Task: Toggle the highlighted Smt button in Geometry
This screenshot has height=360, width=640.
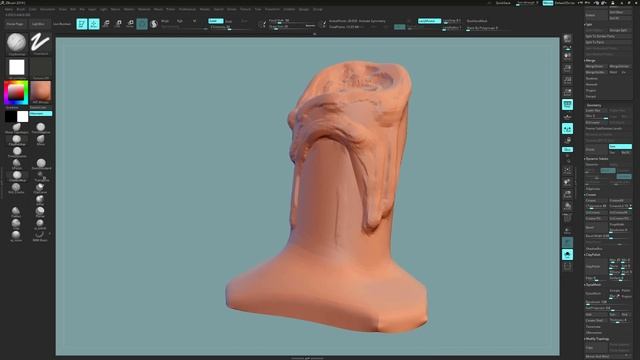Action: 620,147
